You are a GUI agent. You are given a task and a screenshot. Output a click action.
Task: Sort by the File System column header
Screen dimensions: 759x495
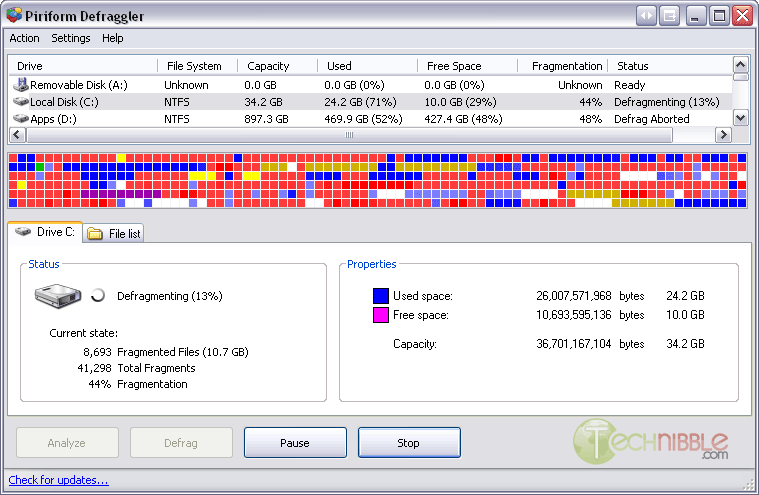tap(197, 66)
